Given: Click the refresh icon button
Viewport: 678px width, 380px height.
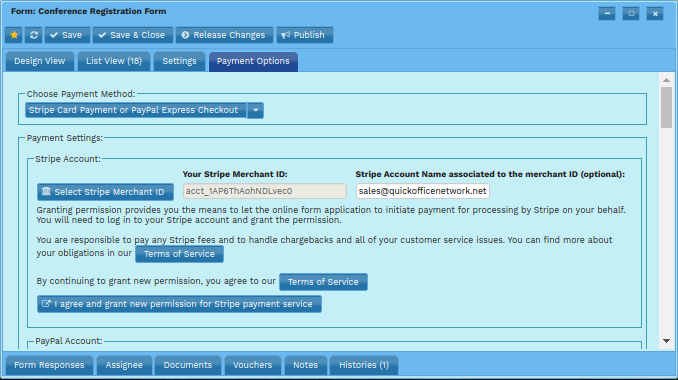Looking at the screenshot, I should click(x=34, y=35).
